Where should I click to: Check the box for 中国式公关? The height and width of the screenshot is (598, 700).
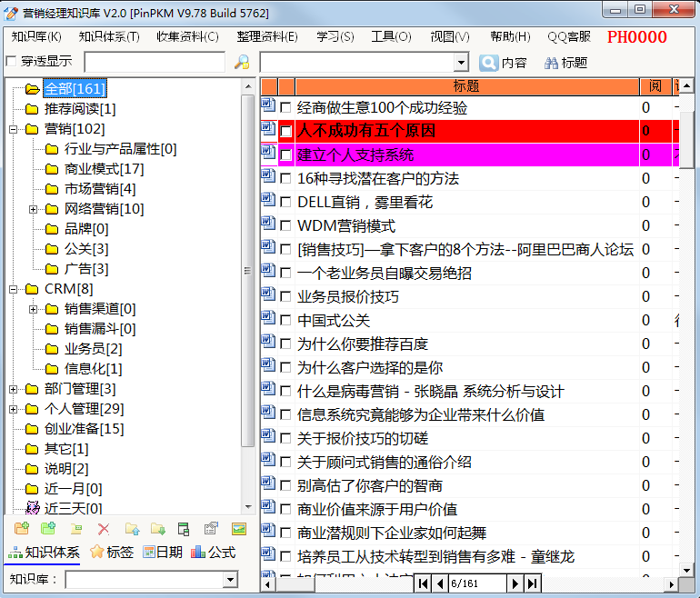[285, 321]
